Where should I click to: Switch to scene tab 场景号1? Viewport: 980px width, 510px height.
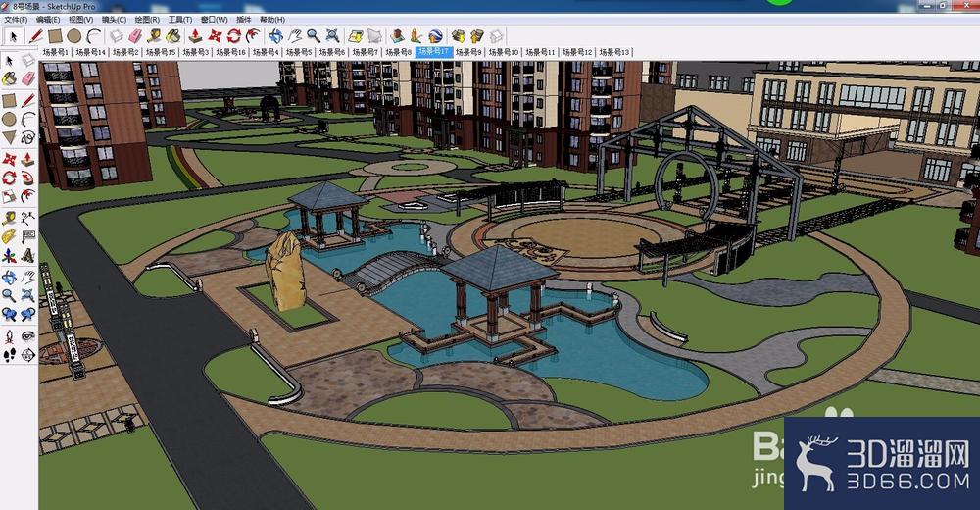tap(56, 52)
